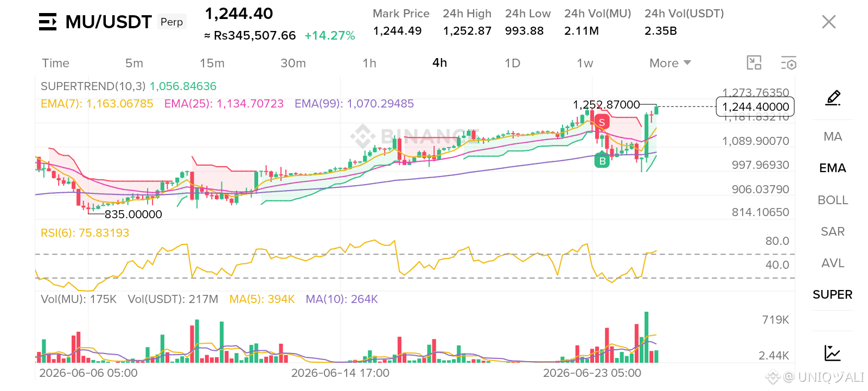Select the 5m interval
Screen dimensions: 868x391
(134, 63)
